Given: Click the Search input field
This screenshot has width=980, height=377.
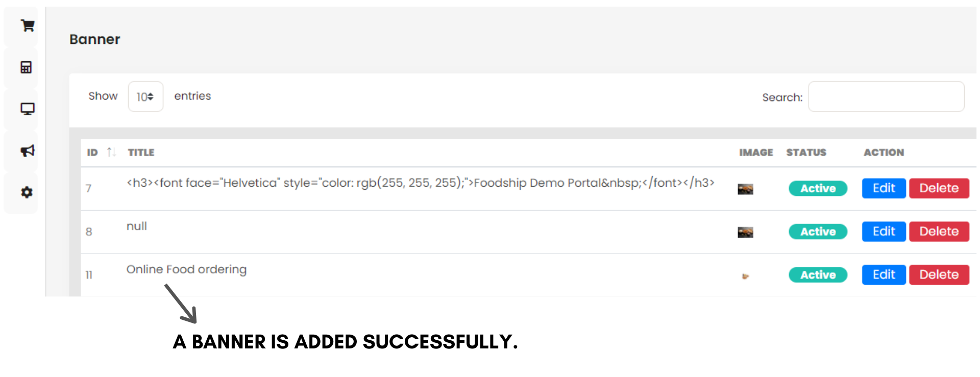Looking at the screenshot, I should coord(886,96).
